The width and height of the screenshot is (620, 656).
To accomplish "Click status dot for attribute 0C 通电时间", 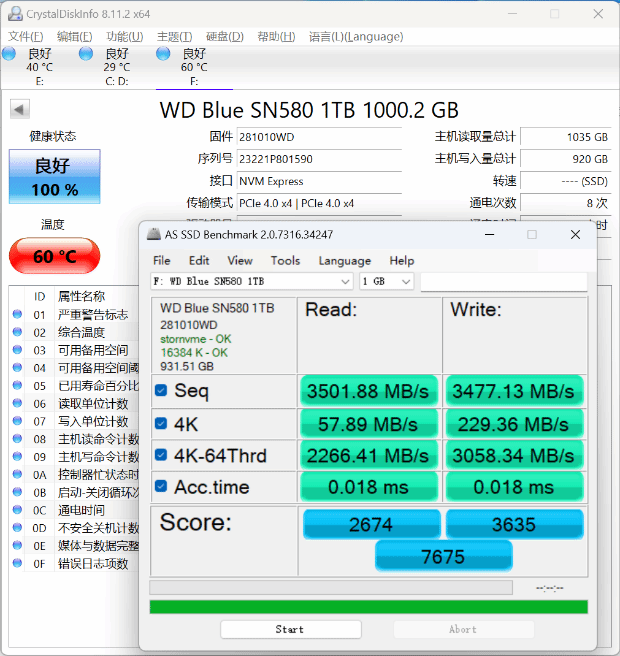I will pyautogui.click(x=17, y=510).
